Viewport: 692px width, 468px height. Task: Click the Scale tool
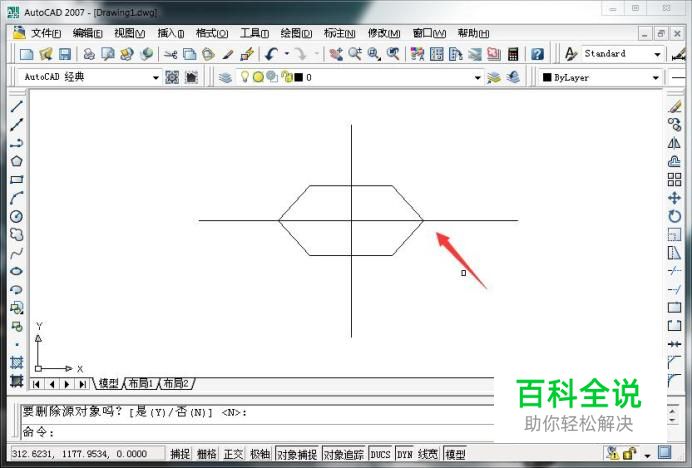[x=674, y=234]
